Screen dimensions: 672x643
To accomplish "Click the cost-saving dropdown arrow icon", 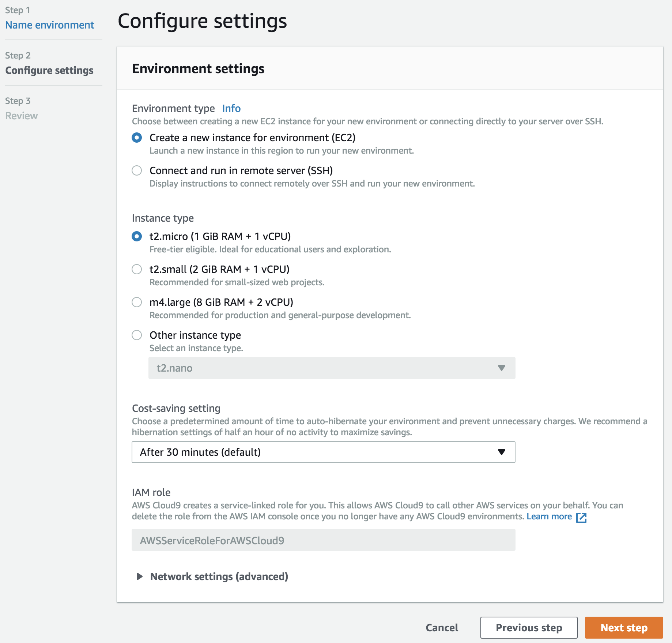I will pyautogui.click(x=502, y=452).
